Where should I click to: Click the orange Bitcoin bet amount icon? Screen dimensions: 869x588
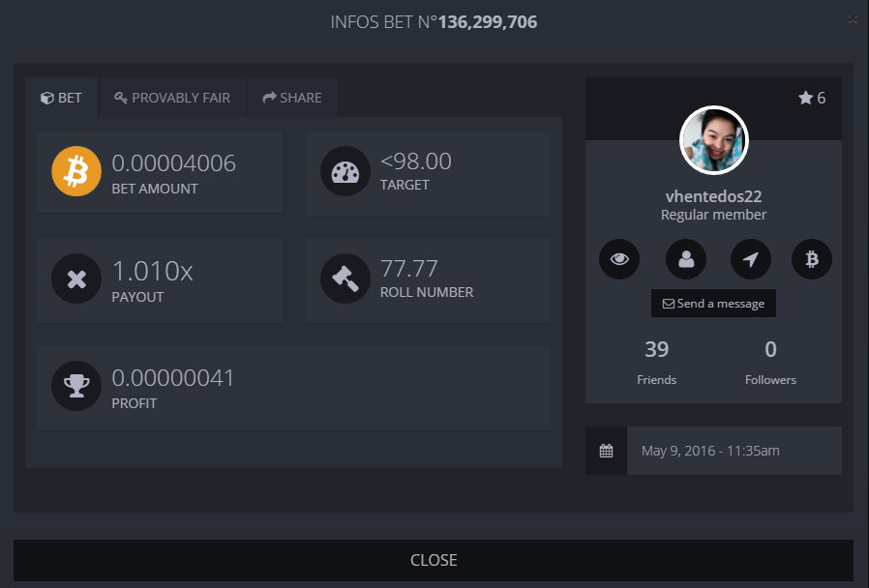click(x=76, y=171)
